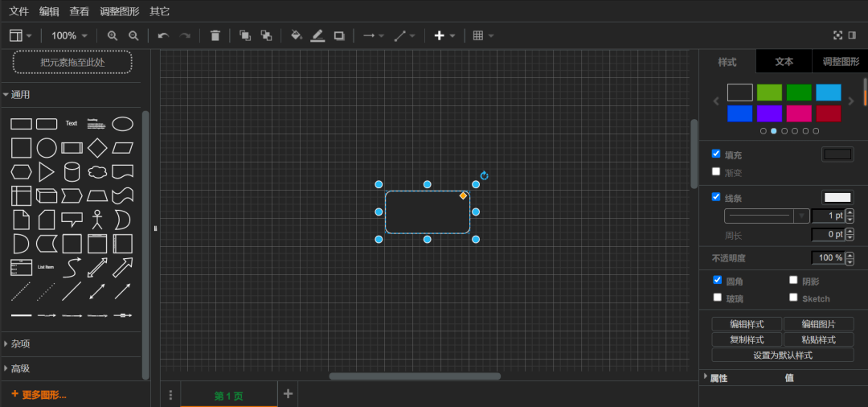Delete selection with the trash icon
Image resolution: width=868 pixels, height=407 pixels.
pyautogui.click(x=215, y=36)
